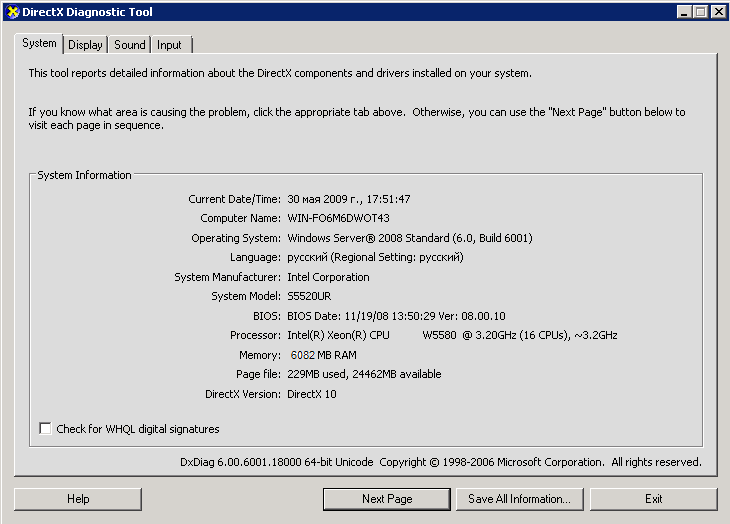Viewport: 730px width, 524px height.
Task: Select computer name WIN-FO6M6DWOT43
Action: point(338,218)
